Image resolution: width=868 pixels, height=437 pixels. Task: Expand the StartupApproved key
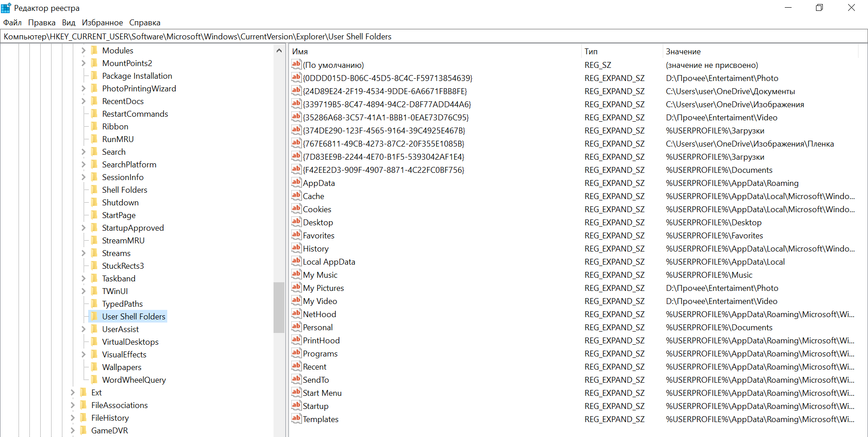tap(83, 228)
